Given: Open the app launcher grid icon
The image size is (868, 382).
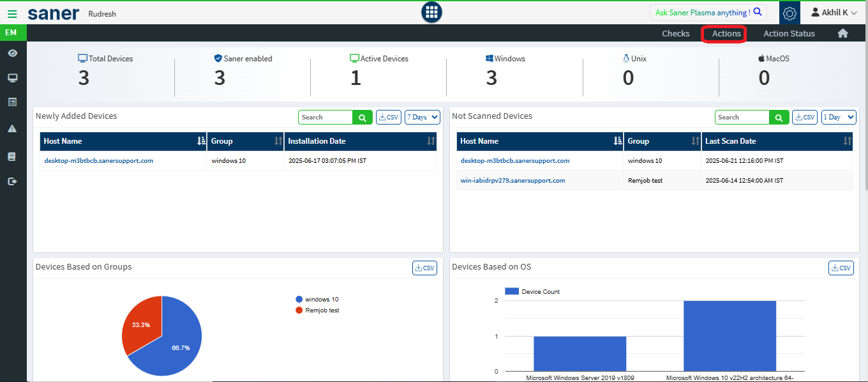Looking at the screenshot, I should [x=432, y=12].
